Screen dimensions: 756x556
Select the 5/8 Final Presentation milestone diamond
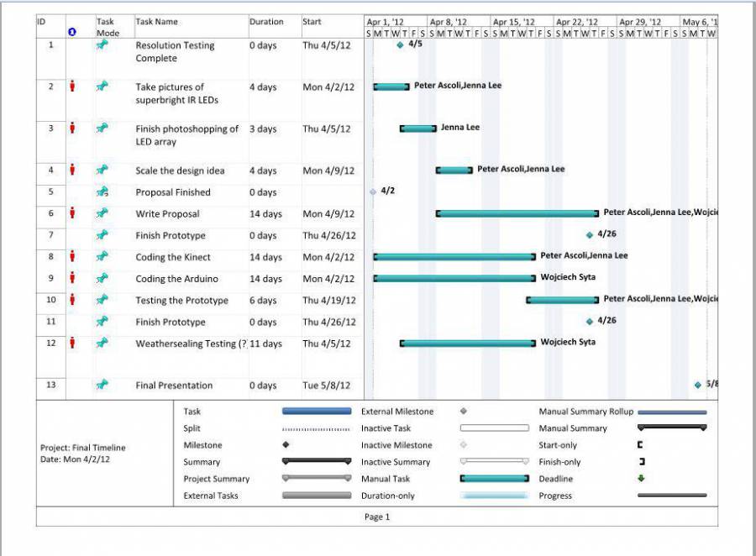pyautogui.click(x=698, y=385)
